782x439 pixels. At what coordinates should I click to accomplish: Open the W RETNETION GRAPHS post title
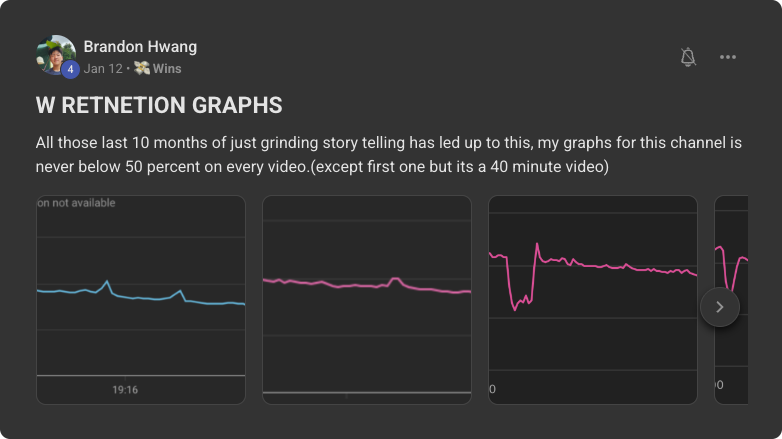159,105
